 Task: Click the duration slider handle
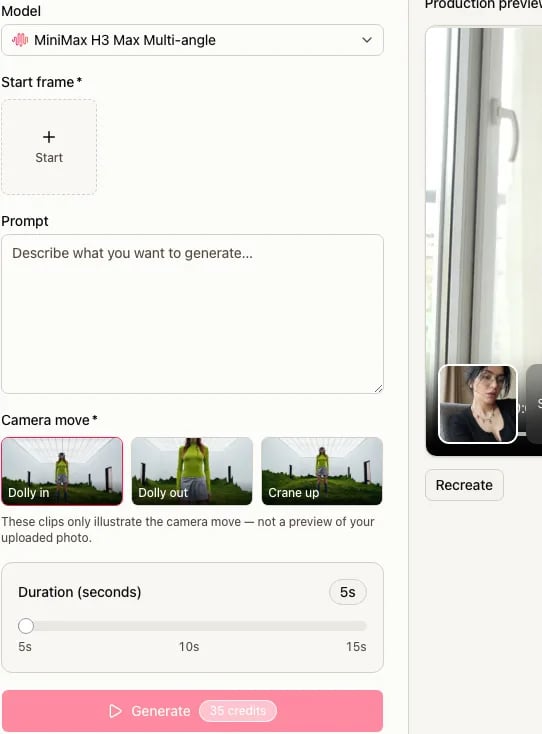(x=26, y=626)
